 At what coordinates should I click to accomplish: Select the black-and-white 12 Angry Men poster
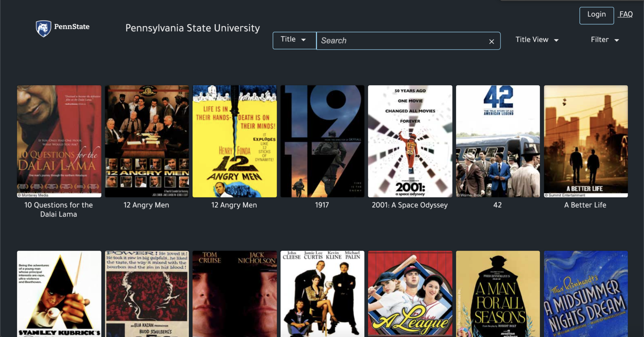coord(147,141)
